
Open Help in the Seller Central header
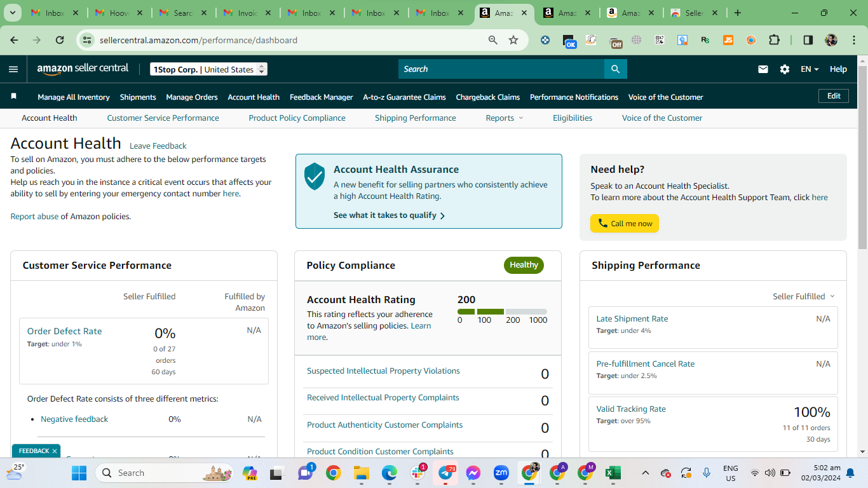[838, 69]
